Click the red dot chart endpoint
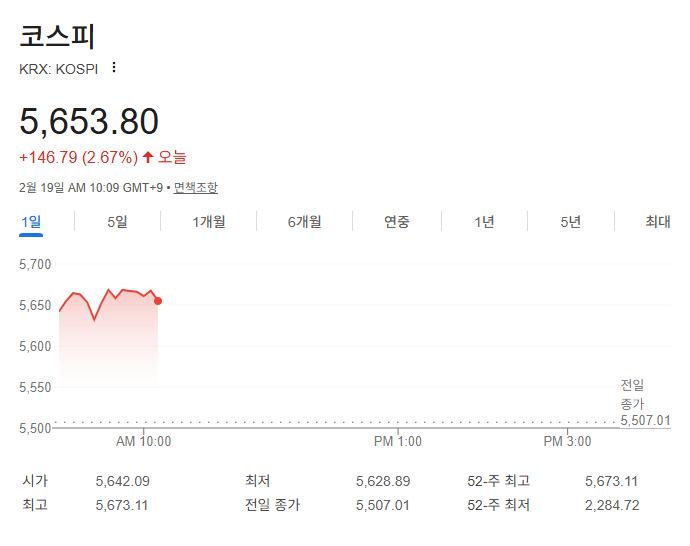This screenshot has width=690, height=546. point(158,301)
